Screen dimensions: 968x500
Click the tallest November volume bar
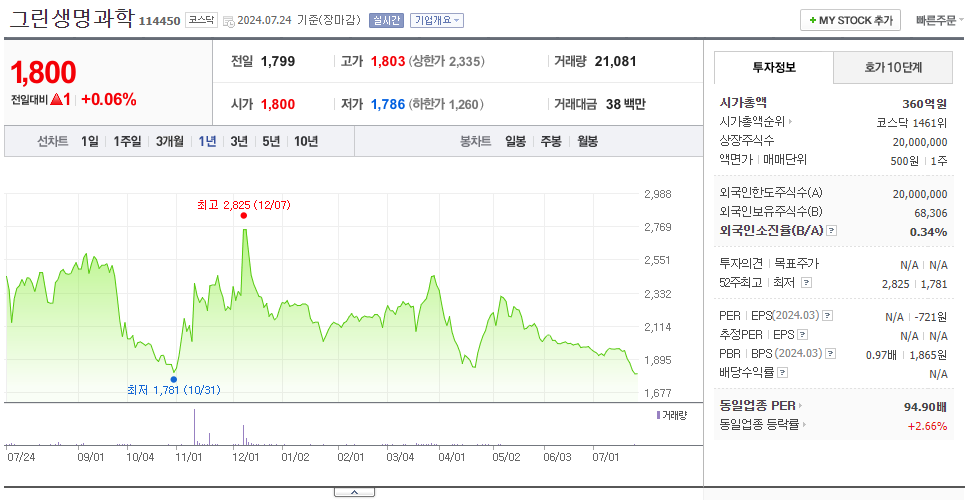(x=194, y=427)
